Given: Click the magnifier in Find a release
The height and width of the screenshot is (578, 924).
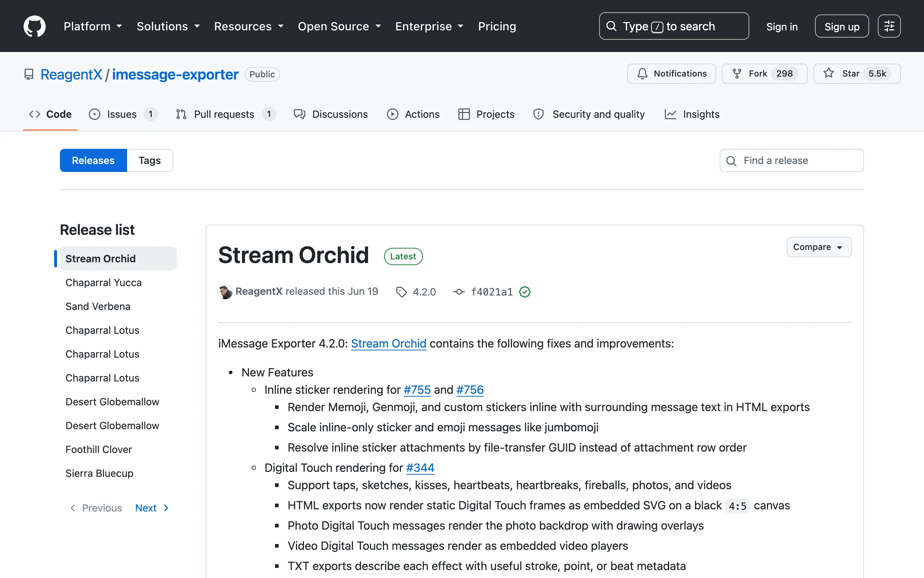Looking at the screenshot, I should pyautogui.click(x=731, y=161).
